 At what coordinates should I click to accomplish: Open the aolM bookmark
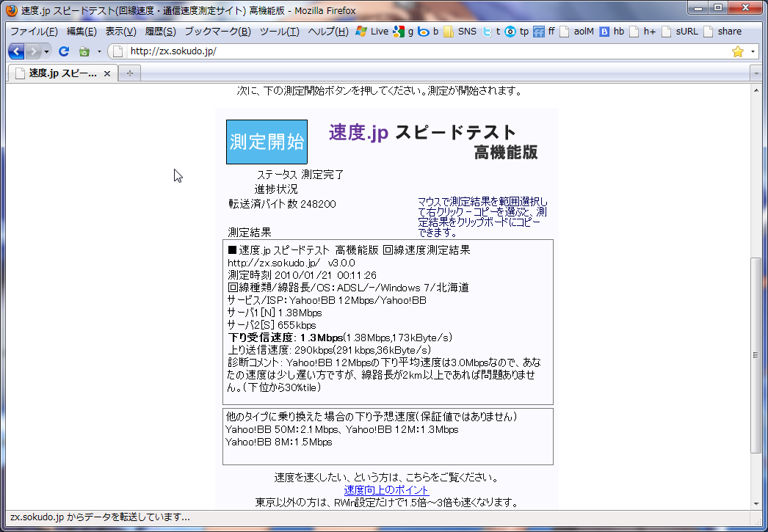pyautogui.click(x=577, y=32)
